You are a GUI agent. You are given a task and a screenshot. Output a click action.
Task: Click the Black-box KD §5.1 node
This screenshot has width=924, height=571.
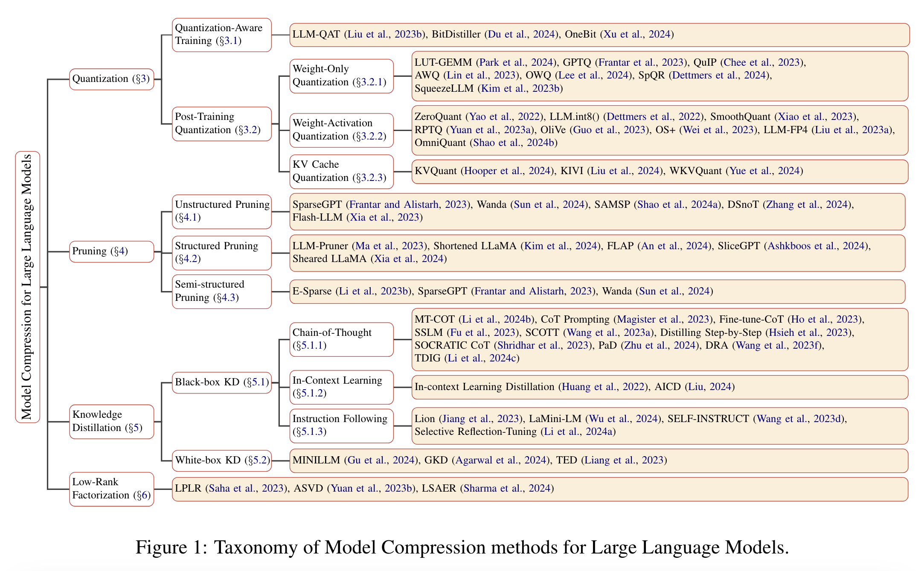pos(221,382)
